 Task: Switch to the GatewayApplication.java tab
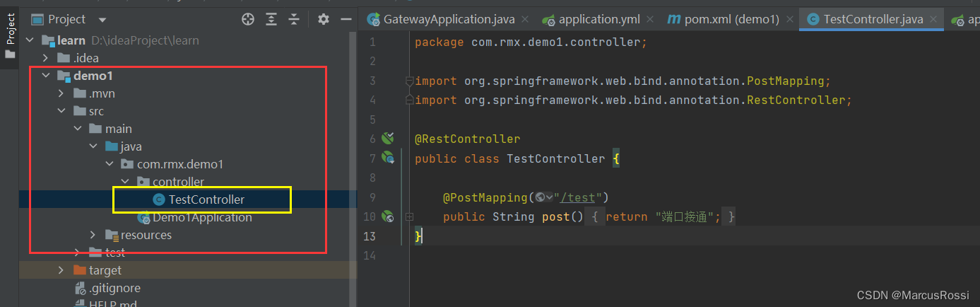point(450,19)
